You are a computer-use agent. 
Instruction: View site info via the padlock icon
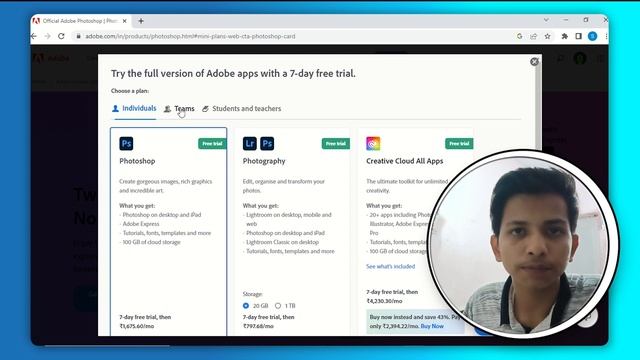78,36
